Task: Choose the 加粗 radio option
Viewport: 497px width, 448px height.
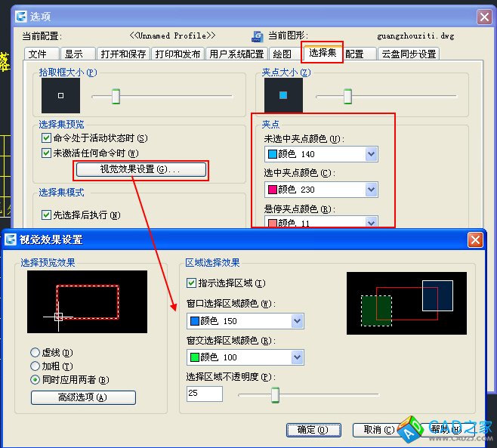Action: pyautogui.click(x=35, y=366)
